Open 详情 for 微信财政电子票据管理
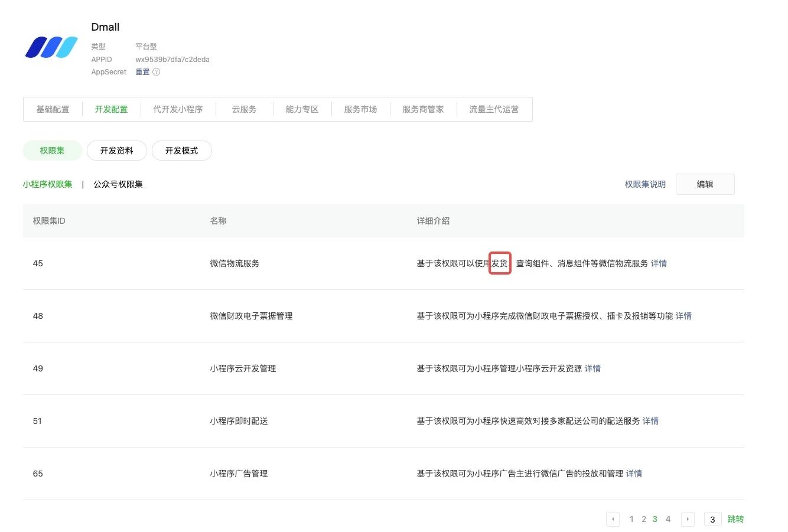 683,316
